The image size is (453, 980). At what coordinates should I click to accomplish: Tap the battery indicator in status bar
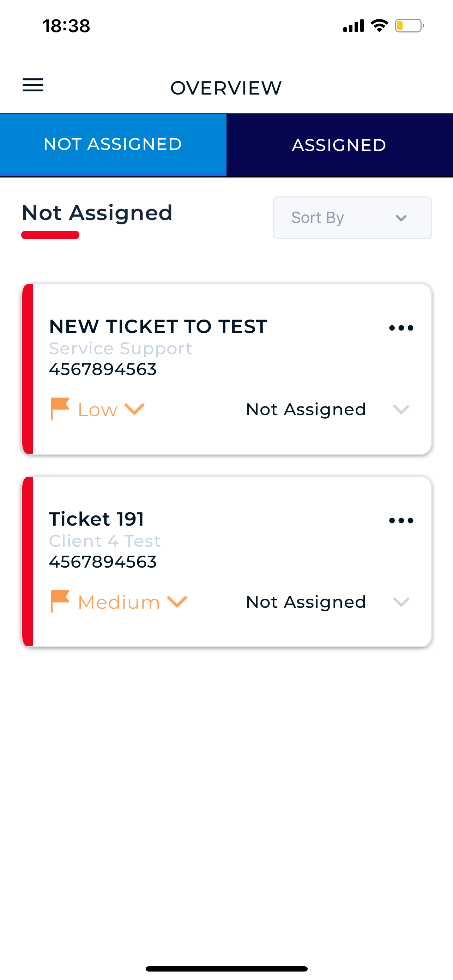409,26
